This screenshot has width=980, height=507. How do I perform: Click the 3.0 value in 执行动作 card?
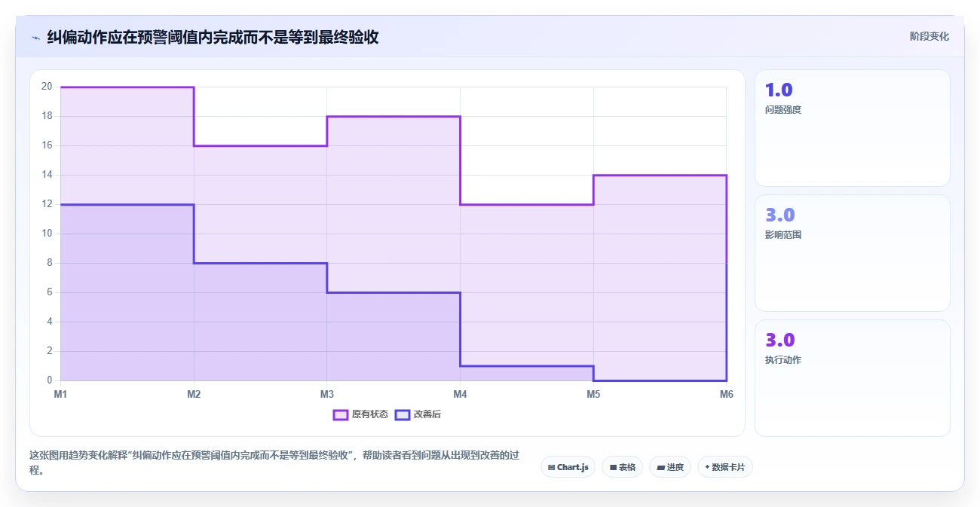pos(780,340)
